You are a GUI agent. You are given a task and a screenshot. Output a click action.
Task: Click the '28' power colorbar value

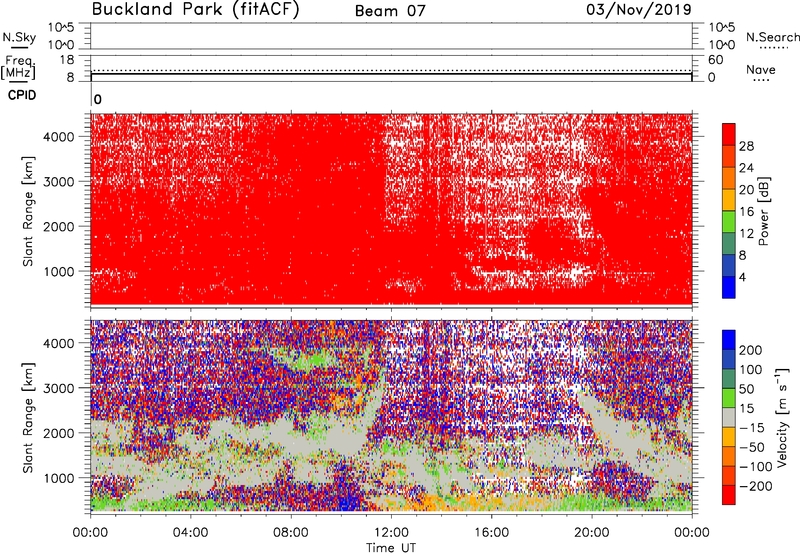(746, 146)
